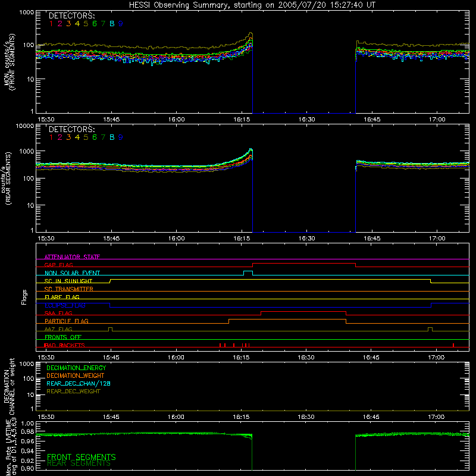This screenshot has width=476, height=476.
Task: Click the 17:00 time label under the front segments plot
Action: 437,120
